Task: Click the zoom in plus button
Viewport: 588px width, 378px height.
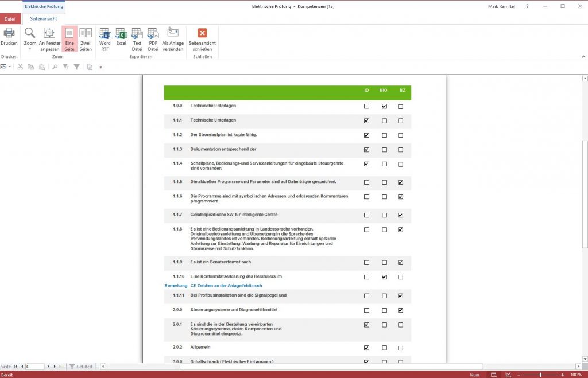Action: point(563,375)
